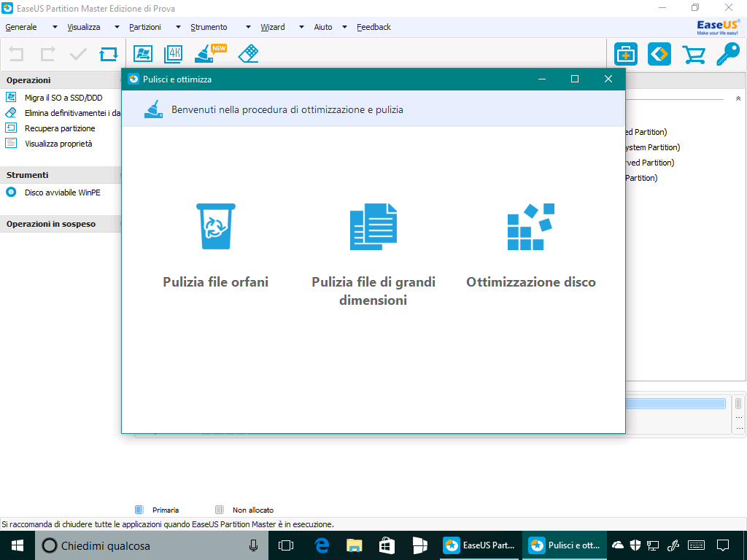This screenshot has width=747, height=560.
Task: Open the shopping cart purchase icon
Action: 694,54
